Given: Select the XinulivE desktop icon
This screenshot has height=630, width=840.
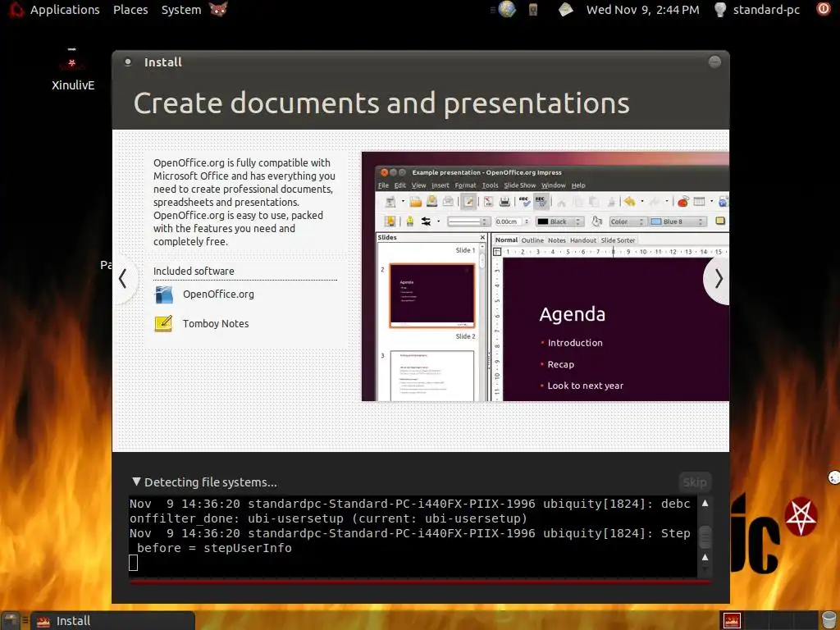Looking at the screenshot, I should (73, 70).
